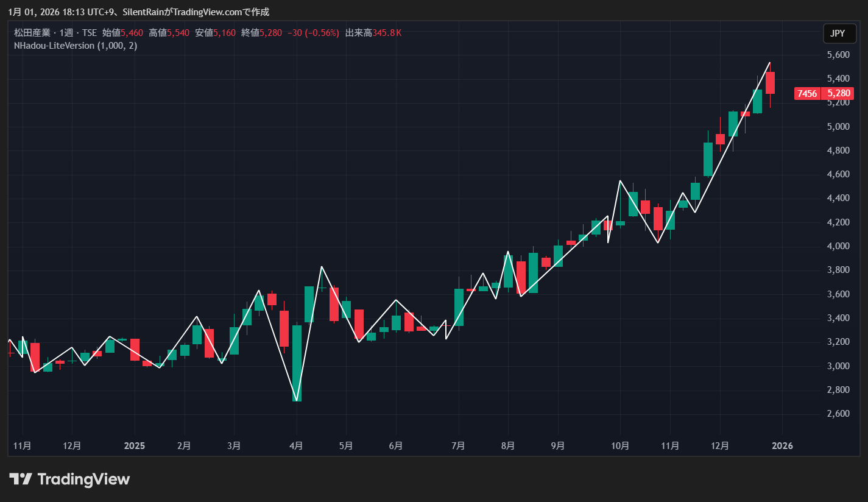Image resolution: width=868 pixels, height=502 pixels.
Task: Select the NHadou-LiteVersion indicator label
Action: click(x=55, y=46)
